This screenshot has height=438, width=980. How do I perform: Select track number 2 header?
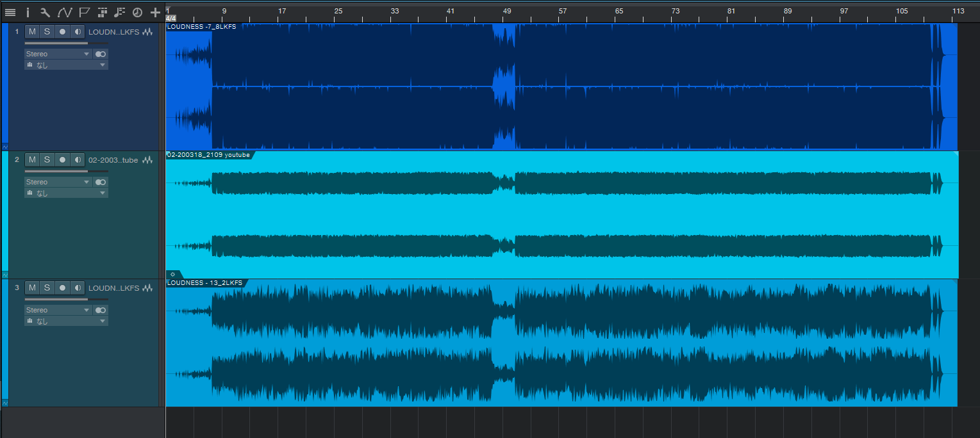[x=17, y=159]
